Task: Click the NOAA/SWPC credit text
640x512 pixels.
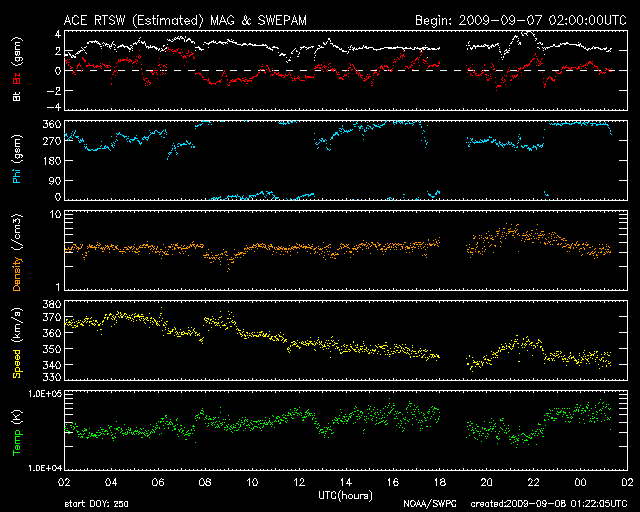Action: pos(430,504)
